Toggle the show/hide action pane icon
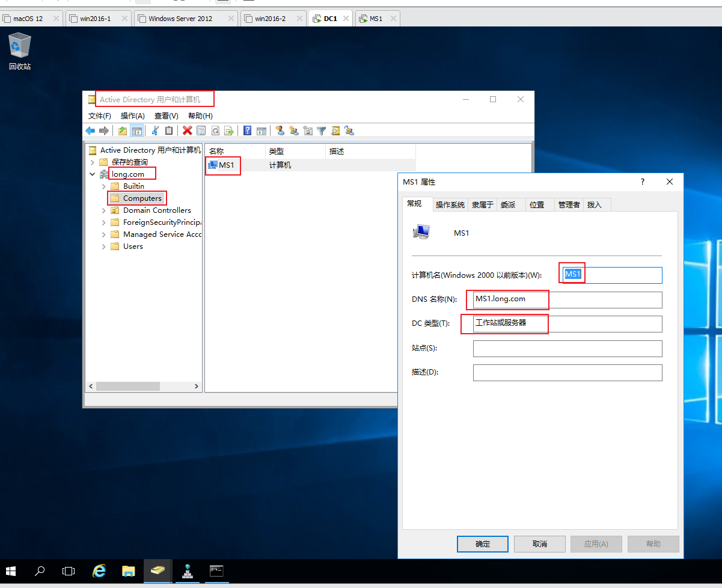 click(x=261, y=130)
